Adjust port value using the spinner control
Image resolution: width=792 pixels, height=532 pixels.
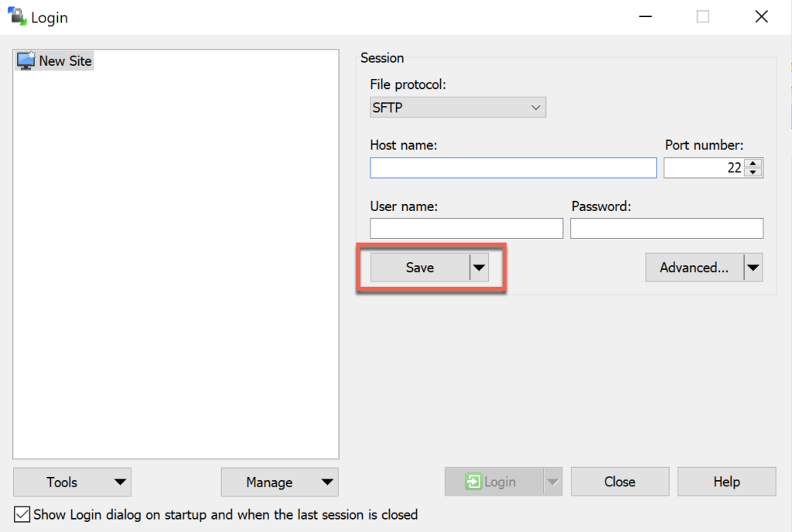(753, 167)
